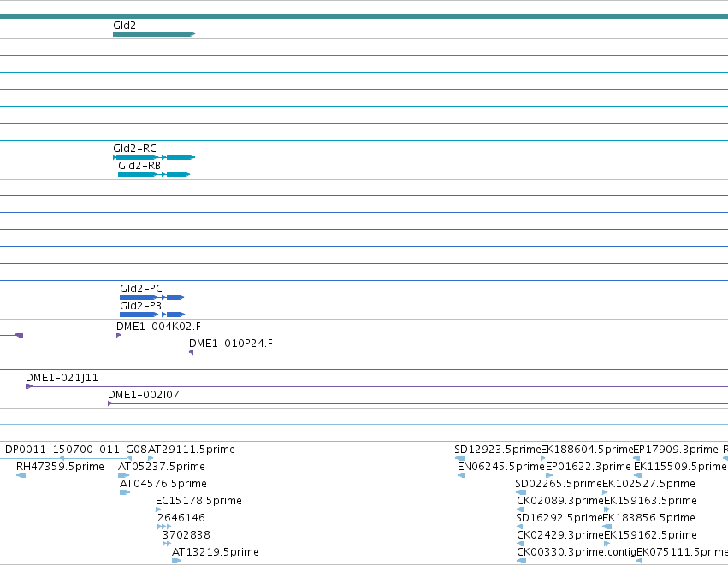This screenshot has width=728, height=565.
Task: Open the Gld2-PC protein feature label
Action: [x=141, y=289]
